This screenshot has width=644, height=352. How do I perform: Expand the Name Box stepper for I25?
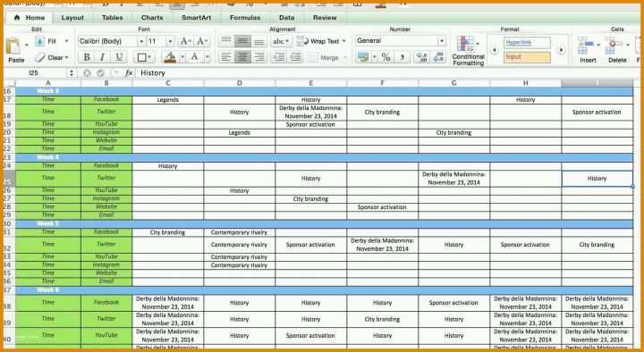(72, 73)
